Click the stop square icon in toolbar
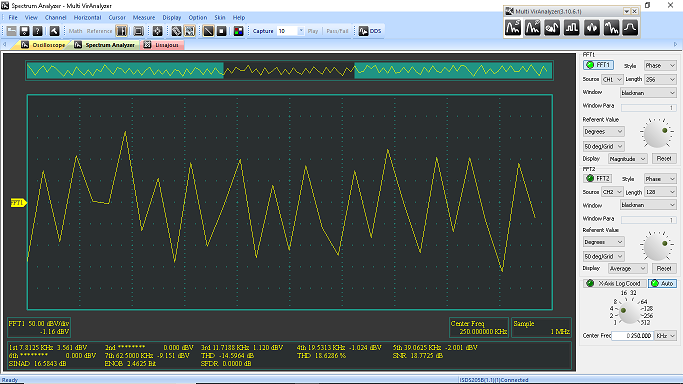This screenshot has width=683, height=384. tap(221, 31)
